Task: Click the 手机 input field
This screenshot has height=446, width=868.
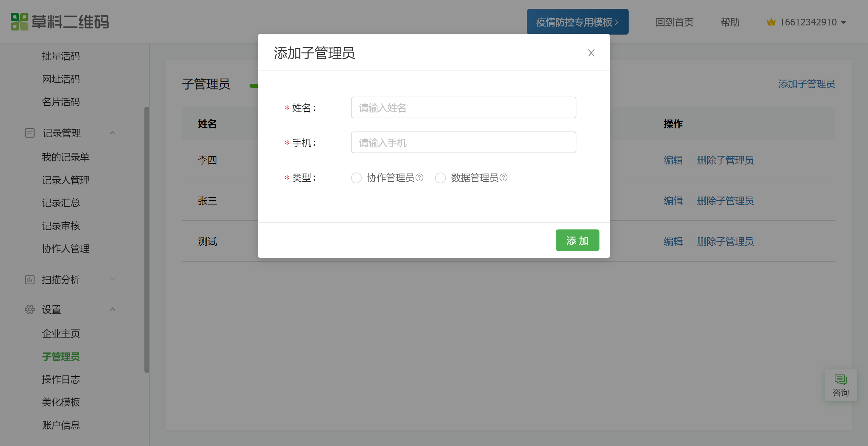Action: [x=463, y=143]
